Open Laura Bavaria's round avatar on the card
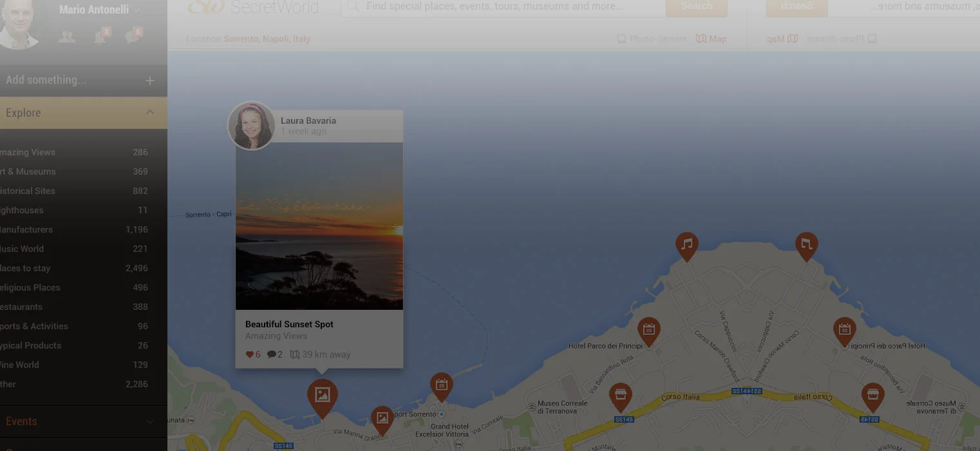This screenshot has height=451, width=980. (252, 126)
